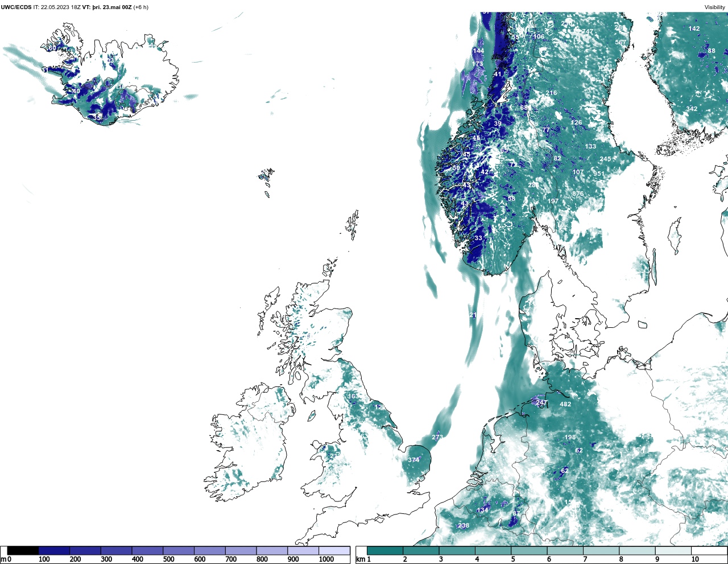This screenshot has height=564, width=728.
Task: Click the value "134" over Belgium
Action: [x=482, y=510]
